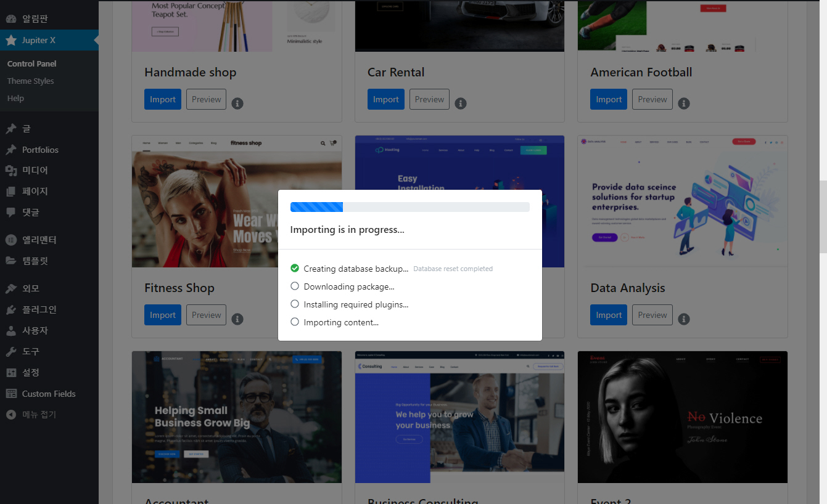Preview the Car Rental template
The height and width of the screenshot is (504, 827).
coord(429,99)
